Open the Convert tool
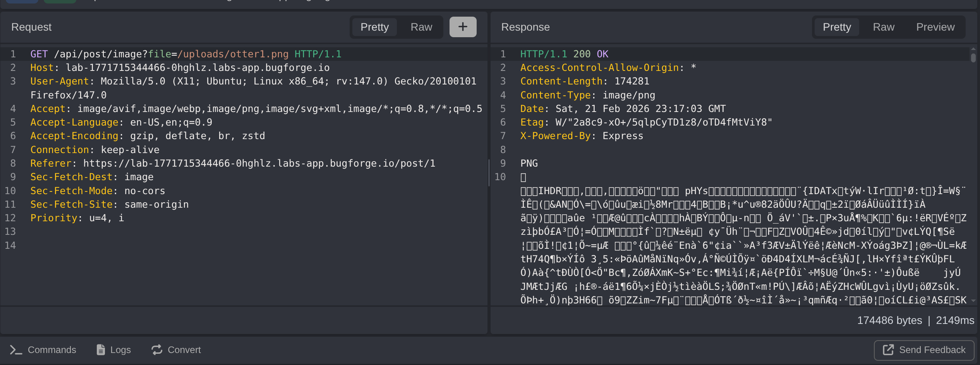980x365 pixels. coord(176,350)
